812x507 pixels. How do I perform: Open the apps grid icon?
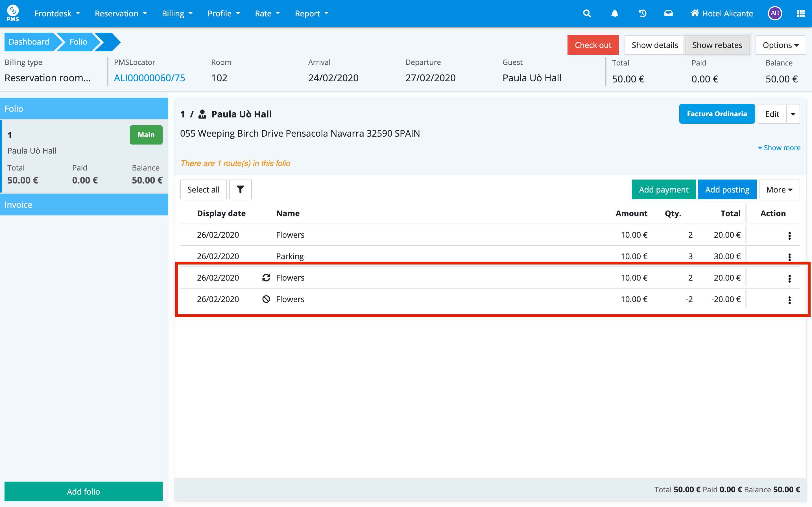tap(800, 14)
